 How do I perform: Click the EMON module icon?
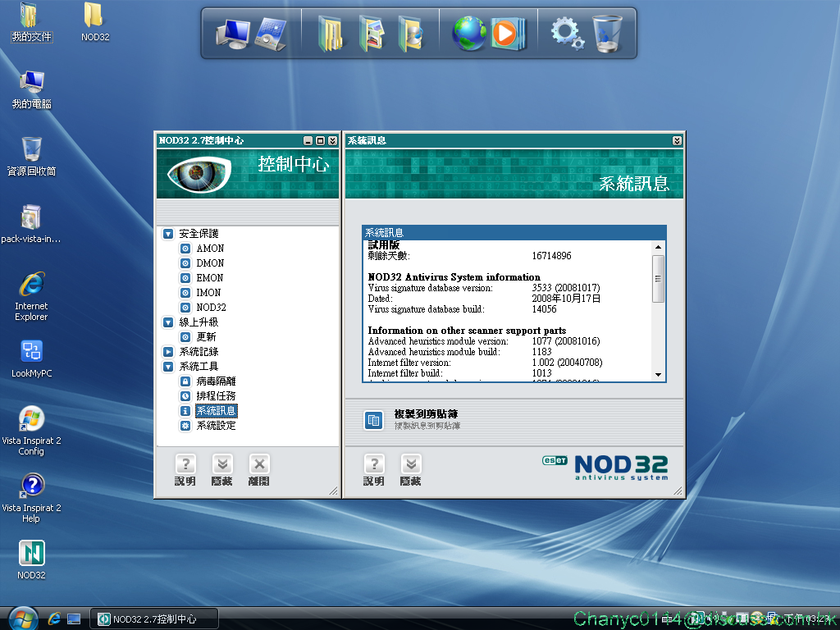click(185, 278)
